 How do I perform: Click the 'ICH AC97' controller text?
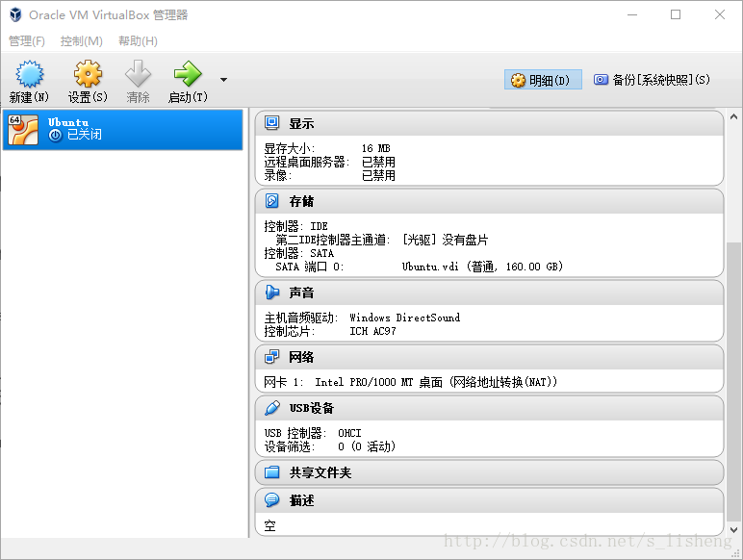(372, 331)
